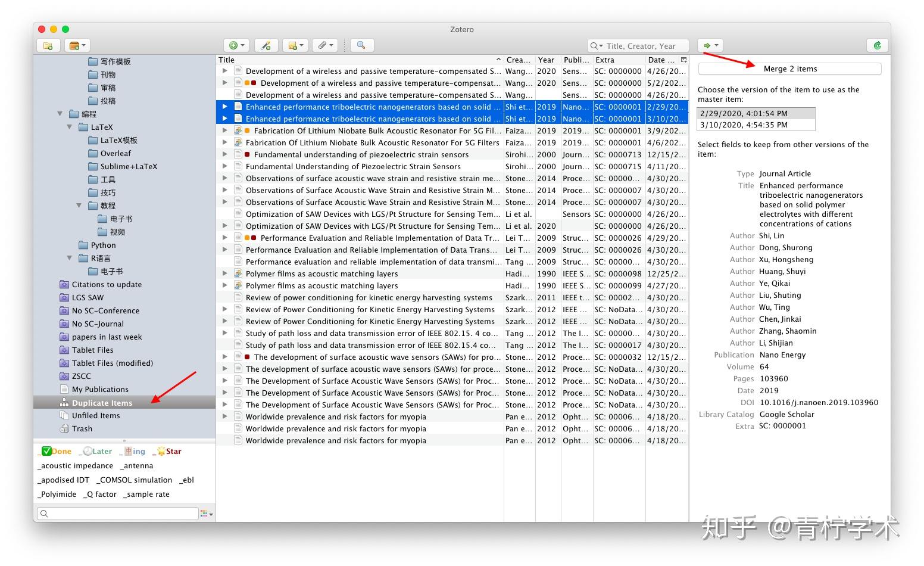Image resolution: width=924 pixels, height=566 pixels.
Task: Collapse the LaTeX collection
Action: tap(70, 127)
